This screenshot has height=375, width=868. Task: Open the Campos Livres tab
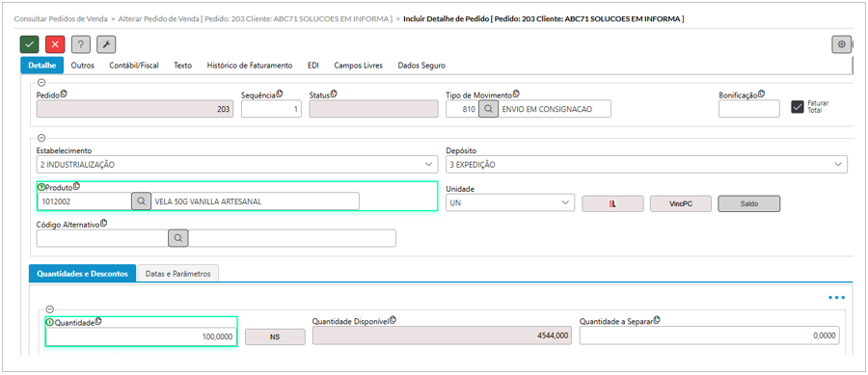[x=358, y=66]
